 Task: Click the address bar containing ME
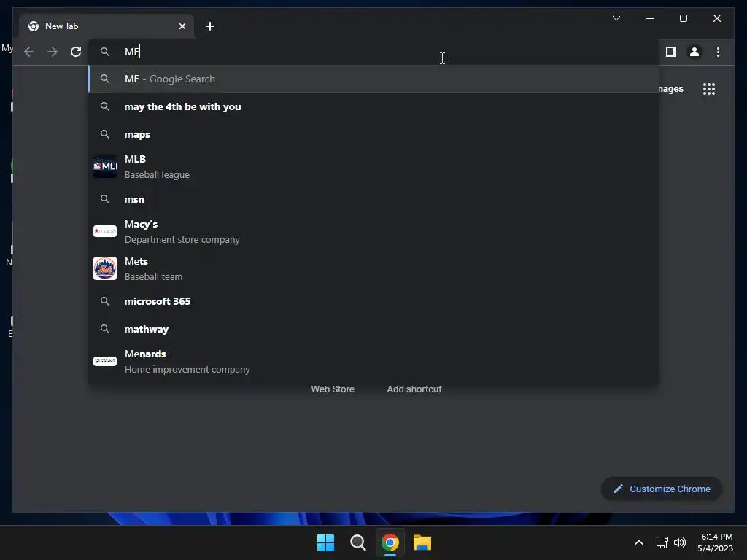tap(374, 52)
